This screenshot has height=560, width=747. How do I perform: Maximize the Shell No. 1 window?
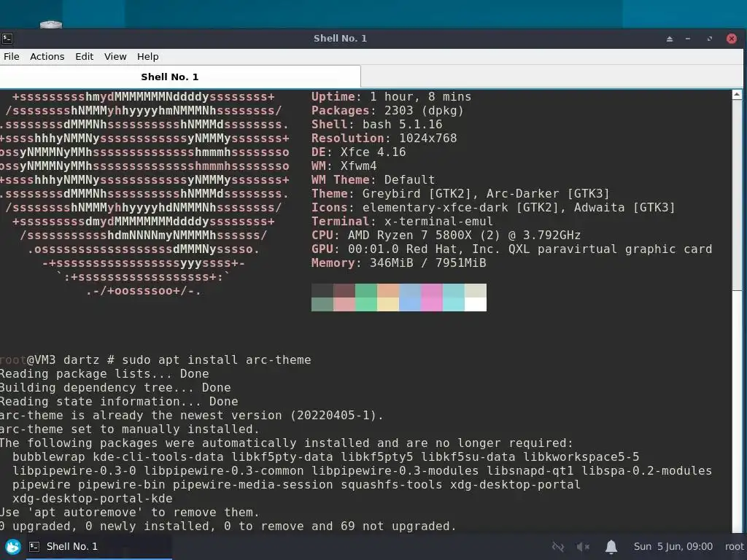click(x=710, y=39)
